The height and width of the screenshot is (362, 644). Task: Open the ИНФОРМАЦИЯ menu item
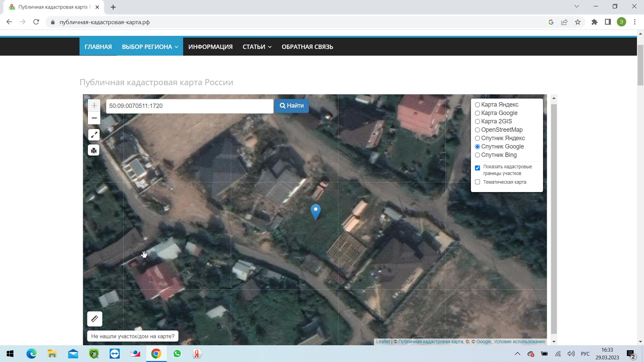coord(210,47)
